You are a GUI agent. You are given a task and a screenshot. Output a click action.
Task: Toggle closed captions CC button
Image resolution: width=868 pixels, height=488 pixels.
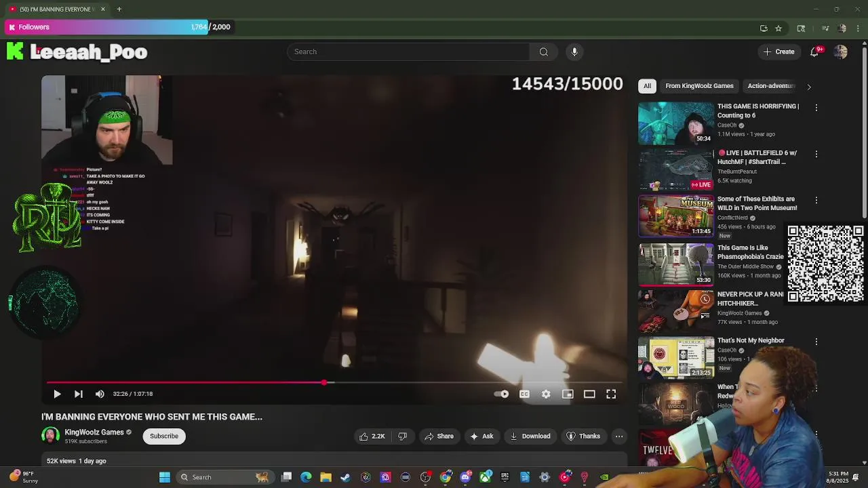click(x=524, y=394)
